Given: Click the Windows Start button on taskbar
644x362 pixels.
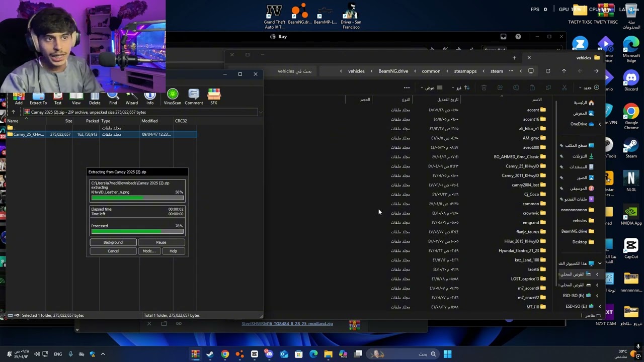Looking at the screenshot, I should pyautogui.click(x=447, y=354).
